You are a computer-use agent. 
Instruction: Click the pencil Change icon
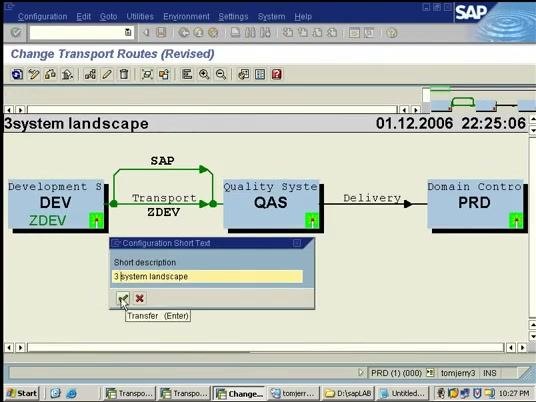click(x=107, y=74)
